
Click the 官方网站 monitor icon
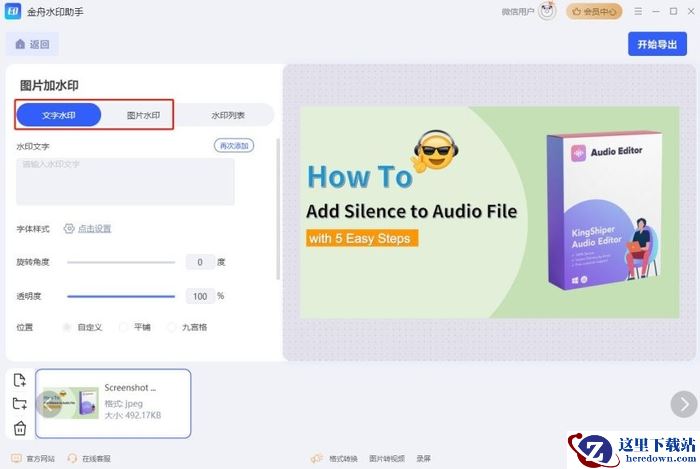pyautogui.click(x=16, y=458)
